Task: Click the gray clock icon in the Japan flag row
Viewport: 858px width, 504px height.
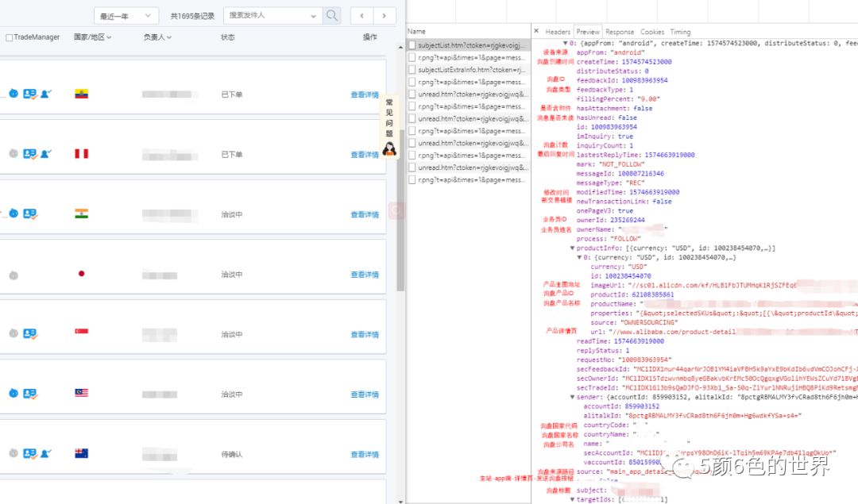Action: [x=14, y=275]
